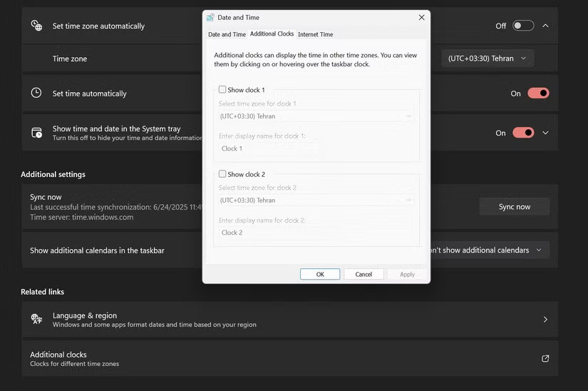The height and width of the screenshot is (391, 588).
Task: Click the Language & region icon
Action: coord(36,319)
